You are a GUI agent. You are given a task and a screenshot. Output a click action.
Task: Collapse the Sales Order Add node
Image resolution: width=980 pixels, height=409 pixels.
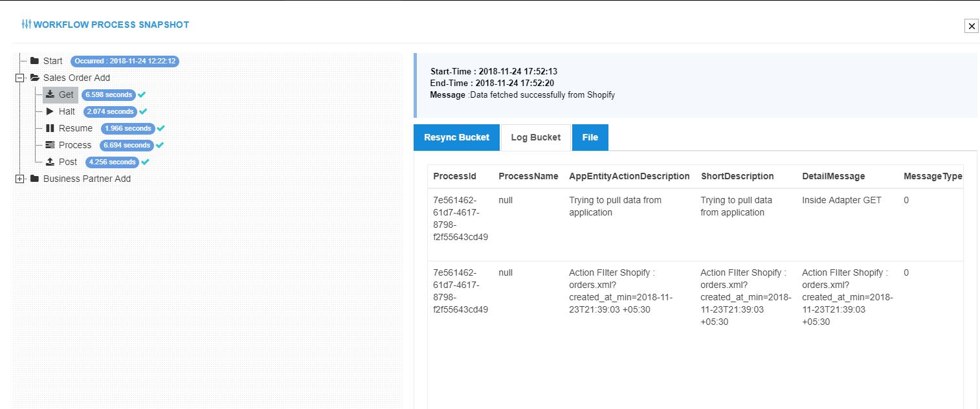(19, 78)
